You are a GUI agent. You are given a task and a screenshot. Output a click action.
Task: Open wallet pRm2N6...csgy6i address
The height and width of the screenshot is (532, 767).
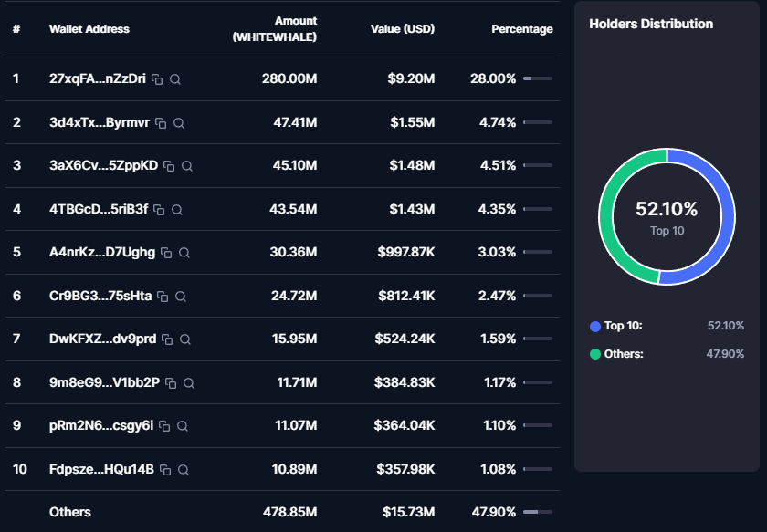[101, 425]
